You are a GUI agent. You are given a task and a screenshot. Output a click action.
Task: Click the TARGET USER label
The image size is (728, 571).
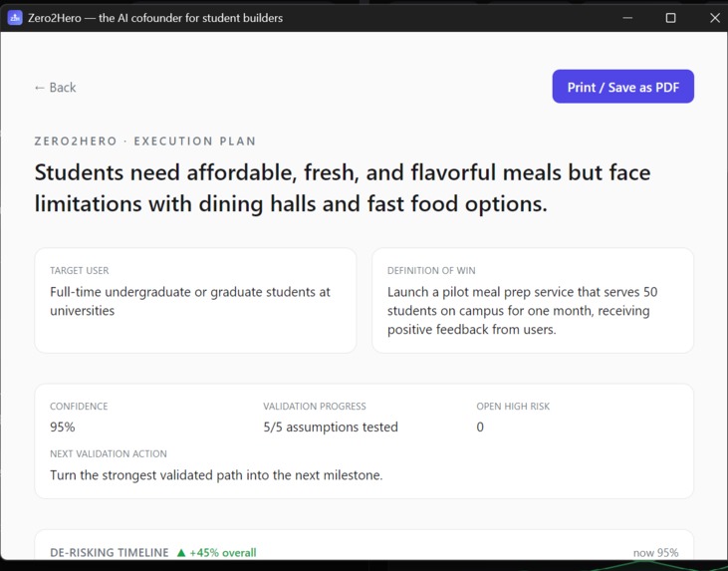click(x=80, y=270)
